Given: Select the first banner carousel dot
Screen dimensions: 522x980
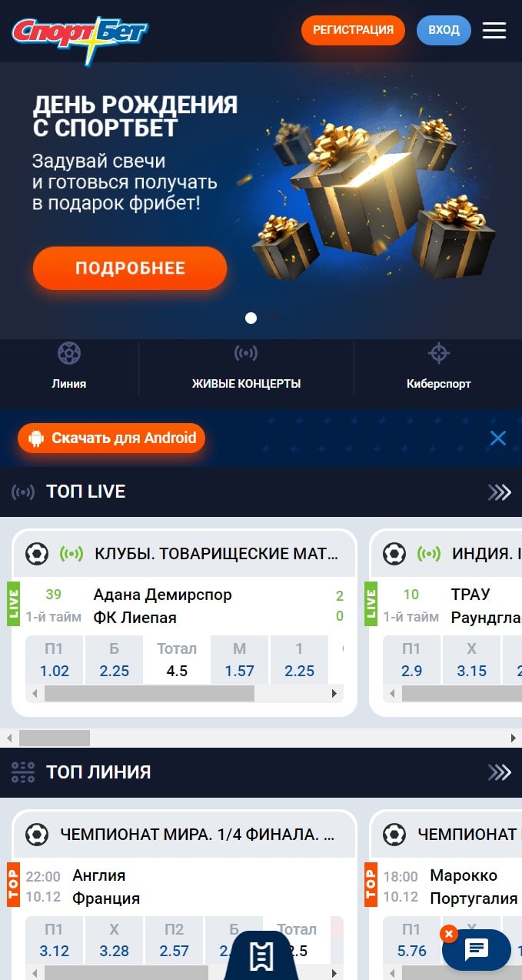Looking at the screenshot, I should (x=251, y=318).
